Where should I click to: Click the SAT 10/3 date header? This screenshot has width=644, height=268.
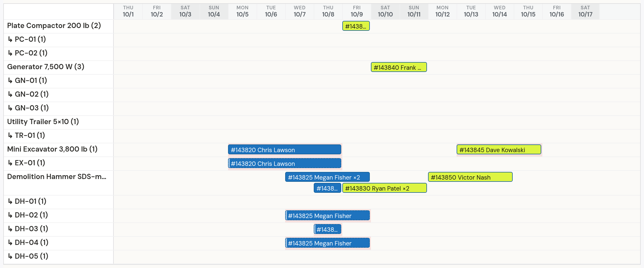tap(185, 12)
